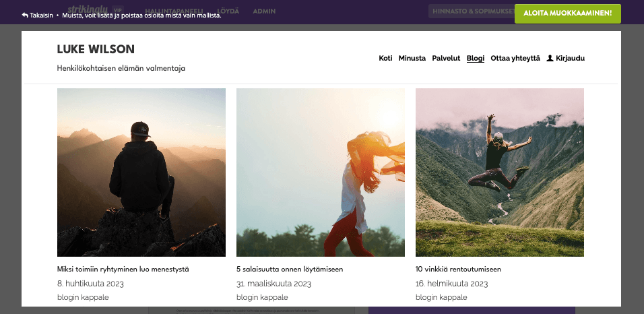Click blogin kappale under 16. helmikuuta
The width and height of the screenshot is (644, 314).
click(441, 297)
